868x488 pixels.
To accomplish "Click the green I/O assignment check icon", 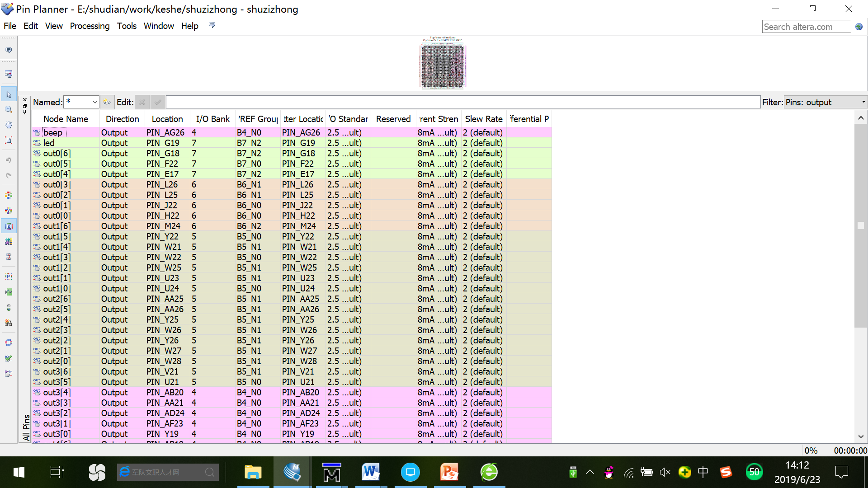I will pyautogui.click(x=9, y=358).
